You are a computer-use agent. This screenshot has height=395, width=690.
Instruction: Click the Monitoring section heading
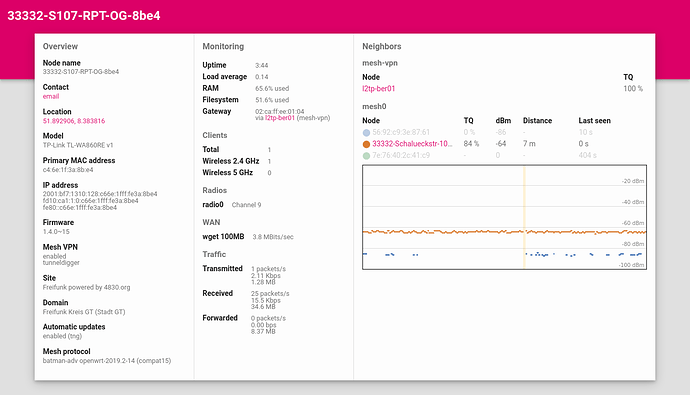(x=223, y=46)
